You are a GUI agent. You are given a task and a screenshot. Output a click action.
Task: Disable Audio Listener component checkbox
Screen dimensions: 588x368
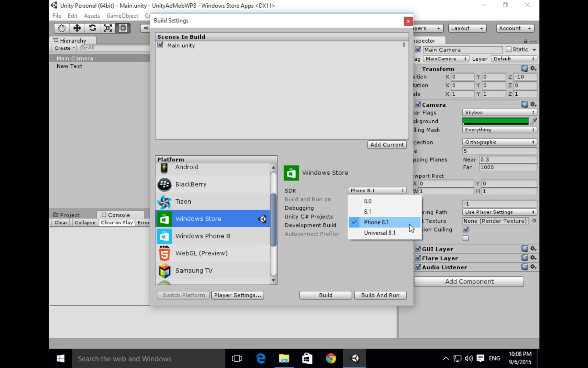click(418, 267)
